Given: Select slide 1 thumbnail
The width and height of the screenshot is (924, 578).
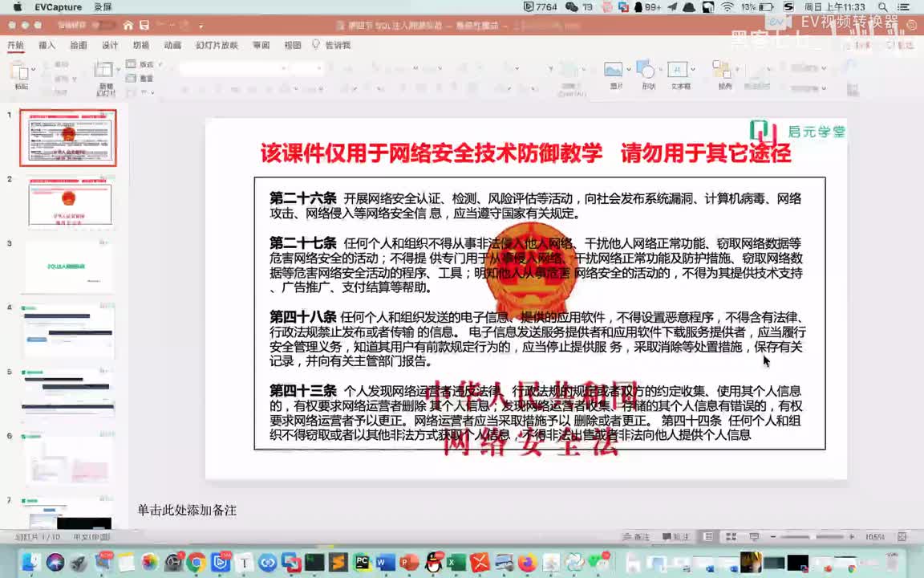Looking at the screenshot, I should click(x=68, y=137).
